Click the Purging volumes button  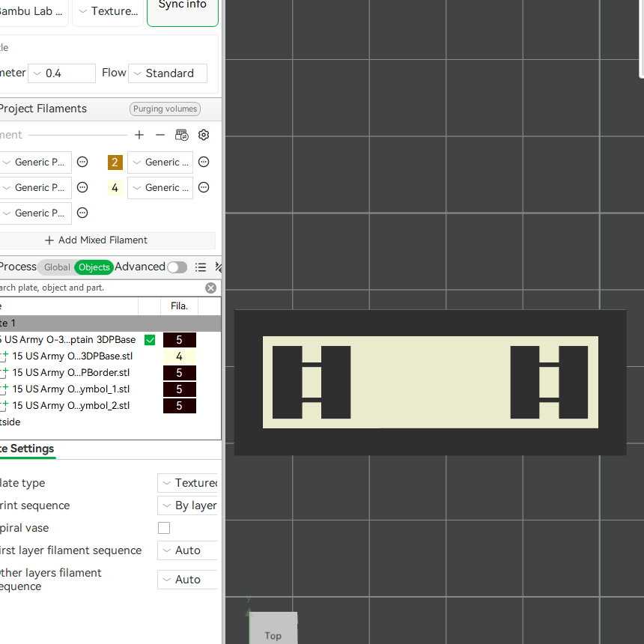point(165,109)
